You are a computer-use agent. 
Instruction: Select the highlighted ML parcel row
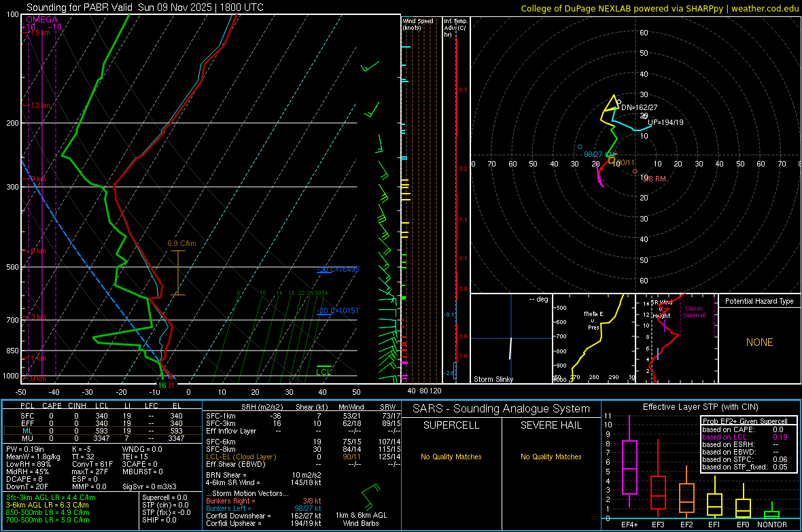tap(102, 431)
